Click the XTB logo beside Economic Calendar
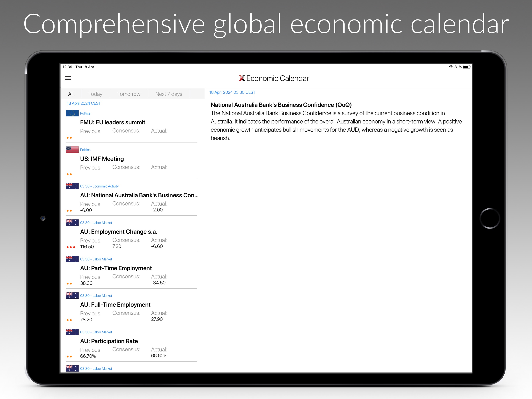532x399 pixels. coord(242,78)
